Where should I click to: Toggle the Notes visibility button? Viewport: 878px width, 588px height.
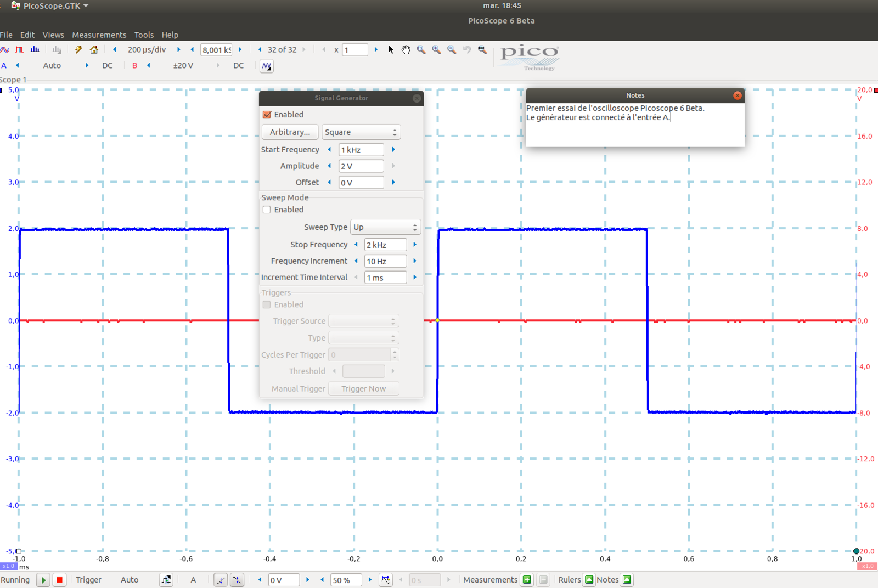coord(627,580)
